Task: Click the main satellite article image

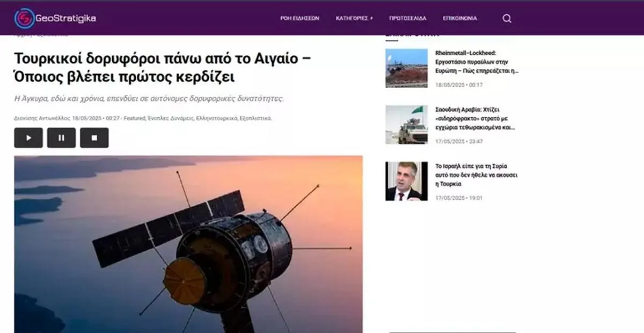Action: click(x=188, y=244)
